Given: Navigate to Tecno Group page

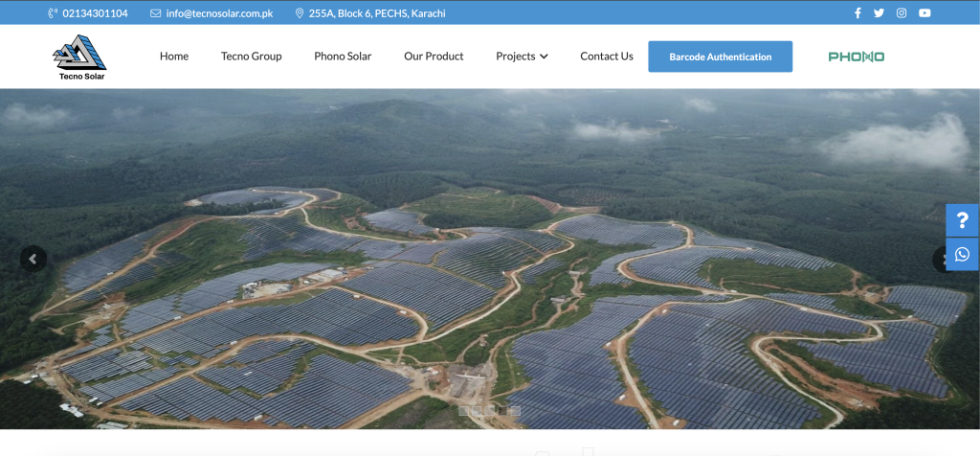Looking at the screenshot, I should tap(251, 57).
